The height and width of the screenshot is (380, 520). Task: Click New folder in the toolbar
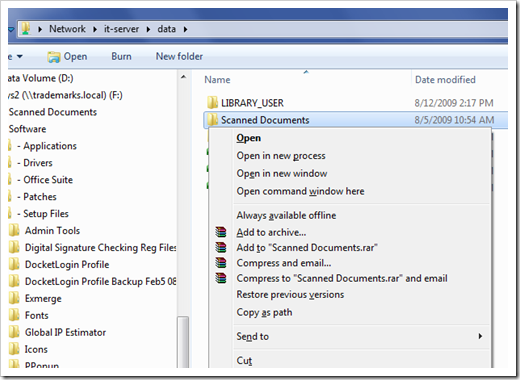tap(179, 56)
